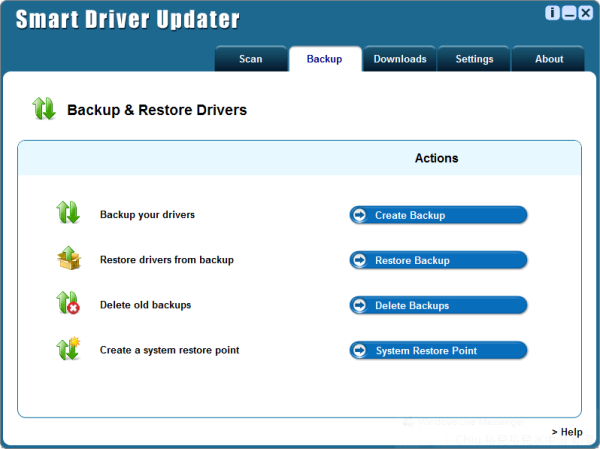Click the arrow icon on Delete Backups button
This screenshot has height=449, width=600.
click(x=360, y=305)
